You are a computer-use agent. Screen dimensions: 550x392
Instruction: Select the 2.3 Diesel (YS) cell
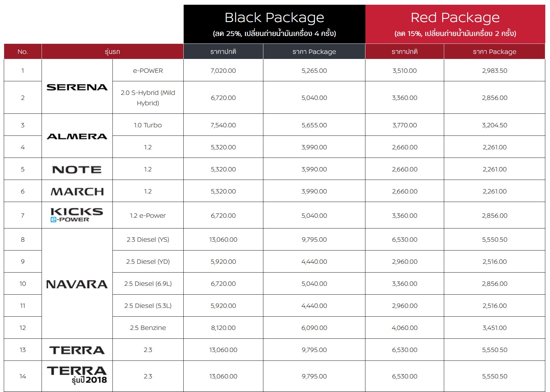(148, 239)
